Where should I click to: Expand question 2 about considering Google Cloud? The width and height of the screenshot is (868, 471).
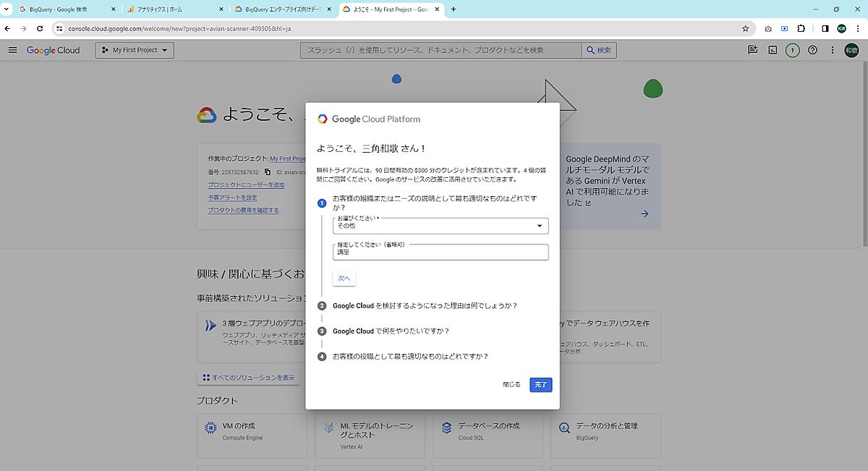click(x=425, y=305)
